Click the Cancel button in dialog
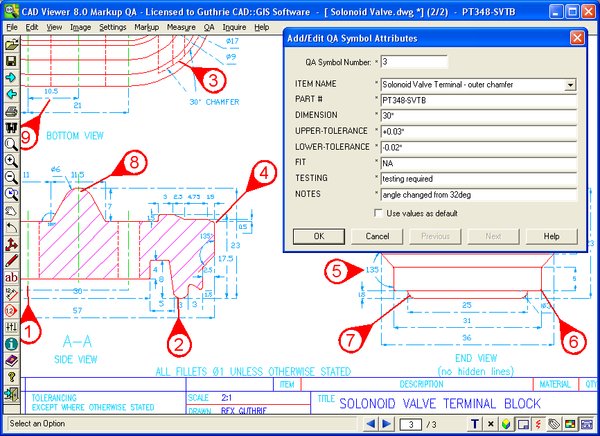The width and height of the screenshot is (600, 436). pos(377,236)
